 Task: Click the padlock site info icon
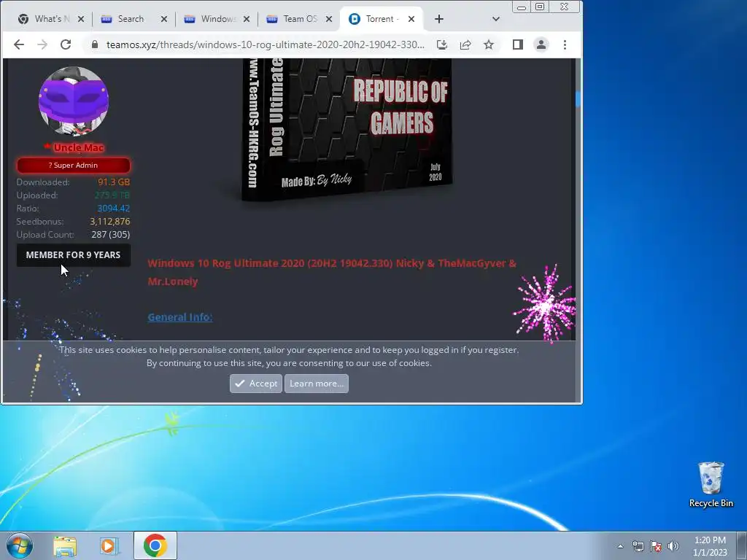point(95,44)
